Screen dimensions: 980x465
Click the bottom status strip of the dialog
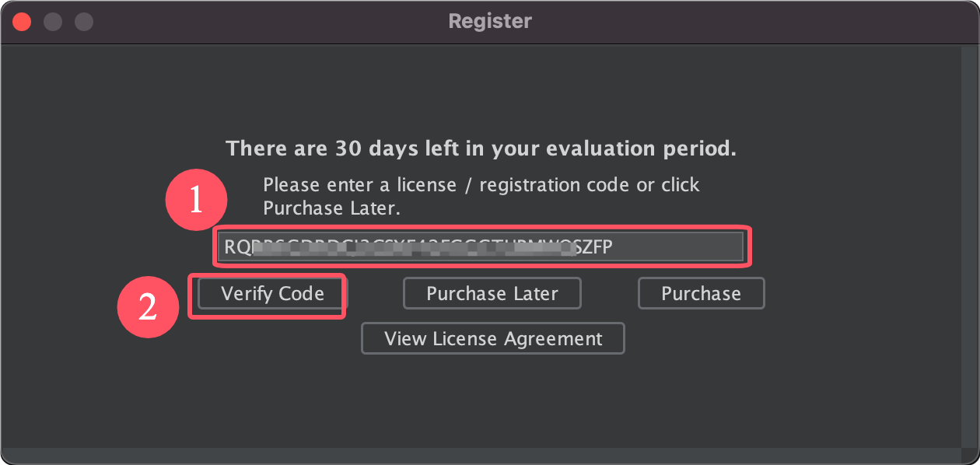point(490,456)
